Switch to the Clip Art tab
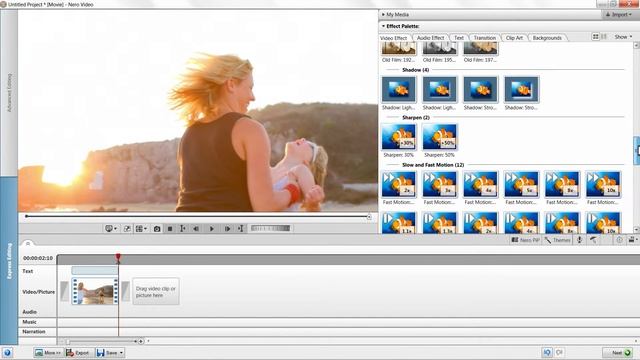640x360 pixels. click(514, 38)
